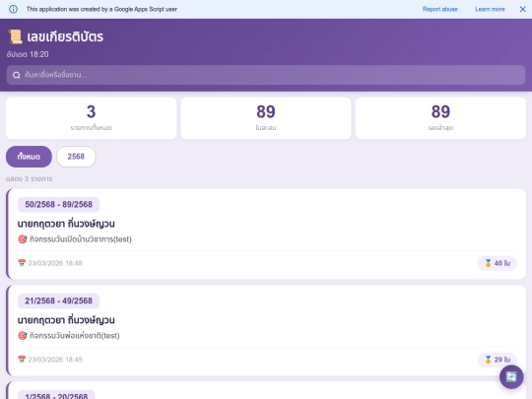Click the search field for names or events
532x399 pixels.
tap(266, 75)
